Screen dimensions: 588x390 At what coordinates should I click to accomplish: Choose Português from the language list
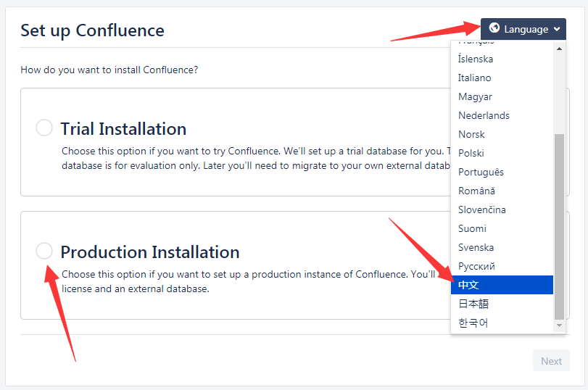[502, 172]
